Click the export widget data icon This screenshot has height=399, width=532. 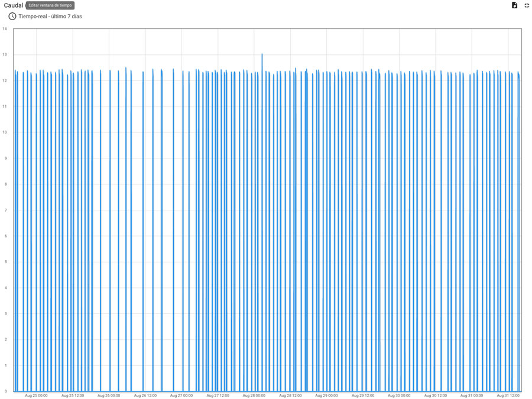point(514,5)
